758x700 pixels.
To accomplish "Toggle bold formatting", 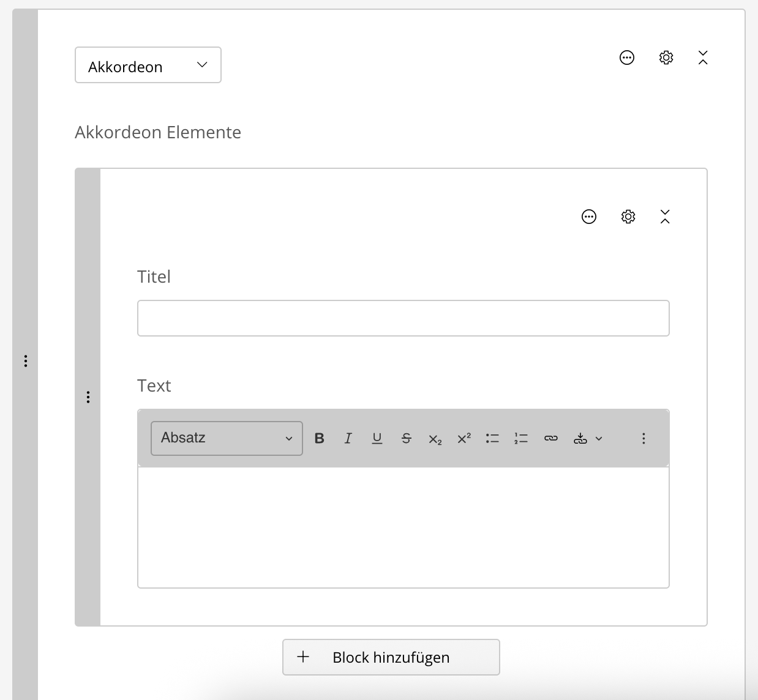I will (x=319, y=438).
